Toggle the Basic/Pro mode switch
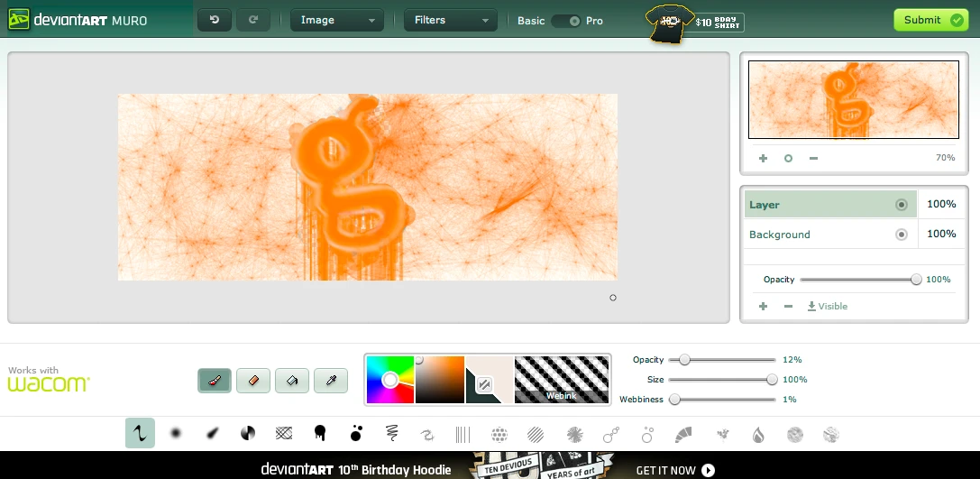980x479 pixels. pyautogui.click(x=565, y=21)
